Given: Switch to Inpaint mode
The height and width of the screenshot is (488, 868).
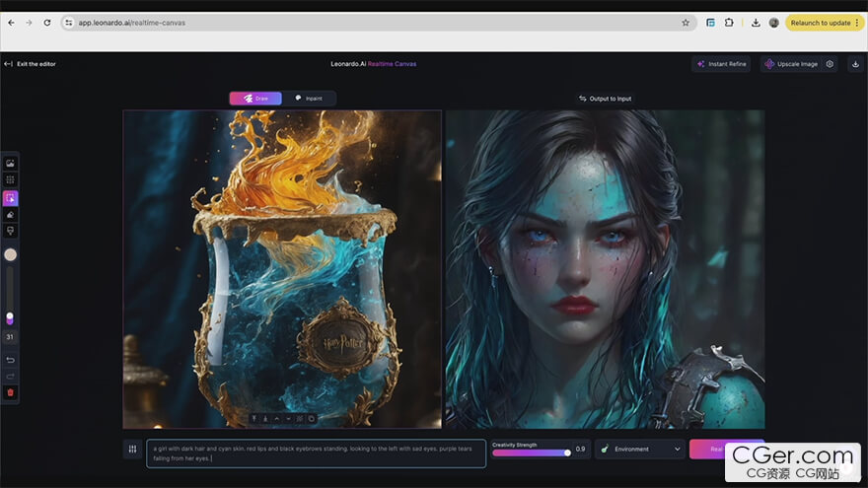Looking at the screenshot, I should pos(309,99).
